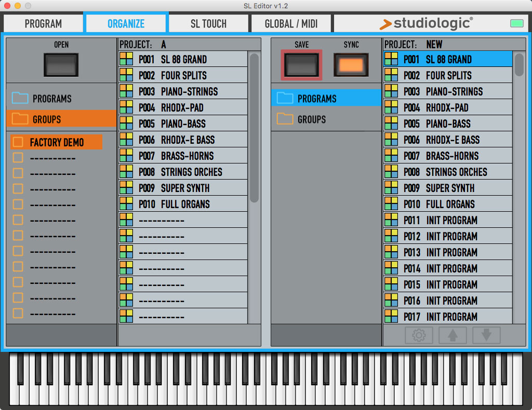This screenshot has width=532, height=410.
Task: Click the P006 RHODX-E BASS icon in Project A
Action: point(126,139)
